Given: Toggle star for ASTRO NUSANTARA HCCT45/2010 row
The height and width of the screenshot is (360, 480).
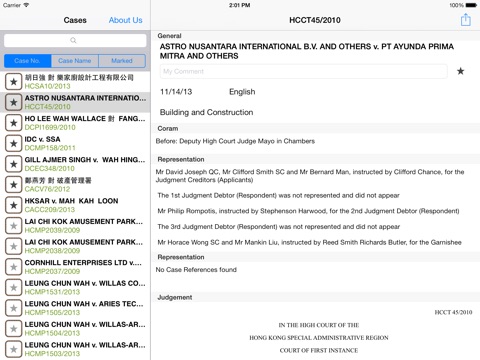Looking at the screenshot, I should click(x=13, y=102).
